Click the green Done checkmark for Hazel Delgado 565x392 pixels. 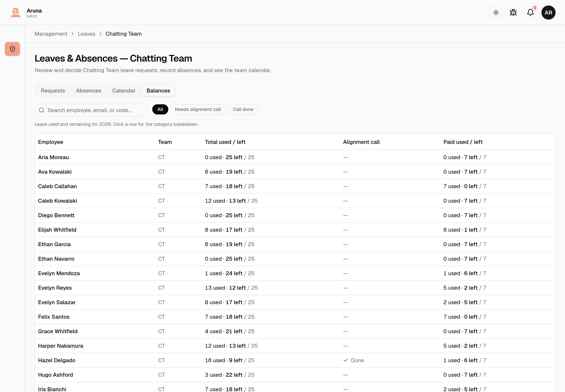(345, 360)
